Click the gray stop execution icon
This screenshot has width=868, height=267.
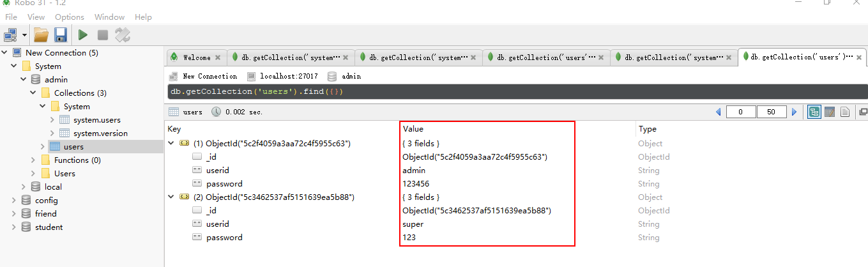coord(102,34)
